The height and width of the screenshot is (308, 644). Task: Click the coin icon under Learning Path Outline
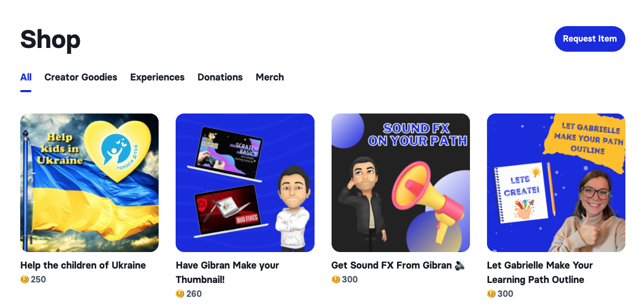pyautogui.click(x=491, y=294)
